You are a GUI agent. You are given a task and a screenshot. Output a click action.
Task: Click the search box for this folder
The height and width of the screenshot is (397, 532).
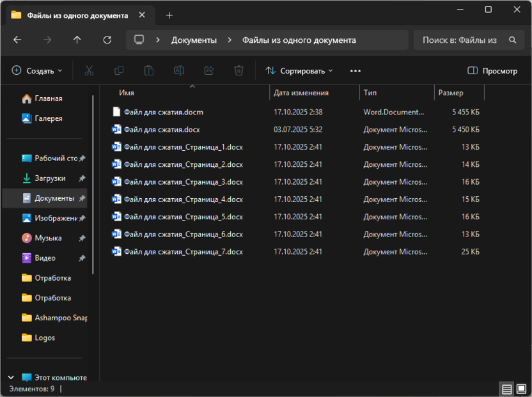460,40
